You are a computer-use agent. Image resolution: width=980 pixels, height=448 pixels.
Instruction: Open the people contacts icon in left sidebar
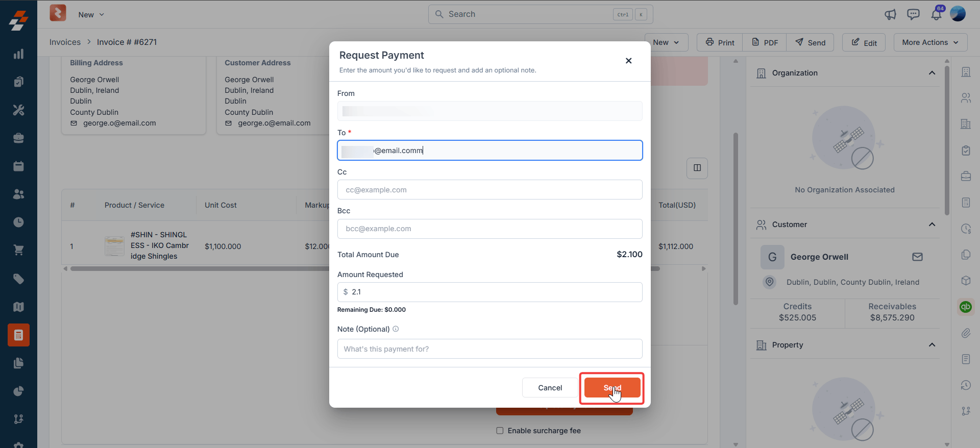click(18, 194)
